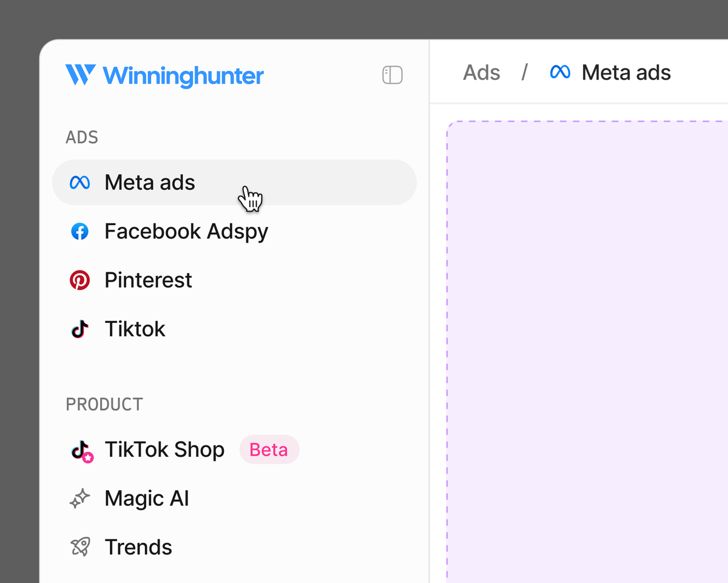Click the Tiktok logo icon under Ads
728x583 pixels.
(x=79, y=329)
